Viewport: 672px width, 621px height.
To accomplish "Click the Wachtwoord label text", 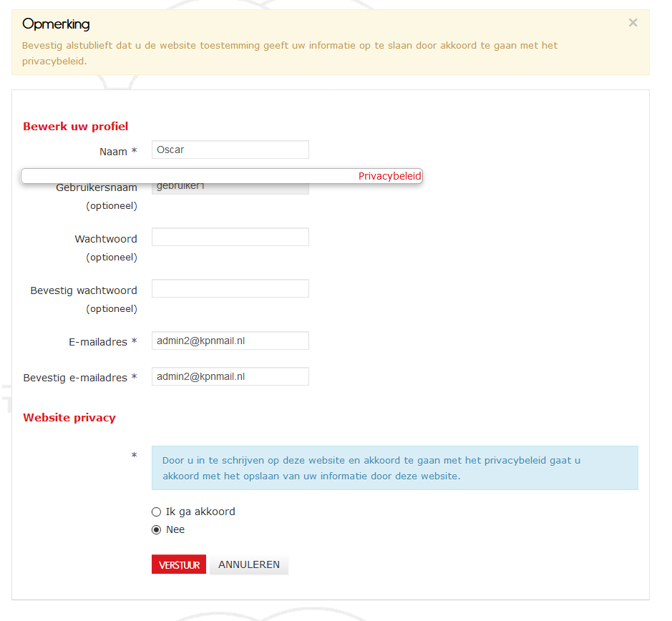I will [x=106, y=239].
